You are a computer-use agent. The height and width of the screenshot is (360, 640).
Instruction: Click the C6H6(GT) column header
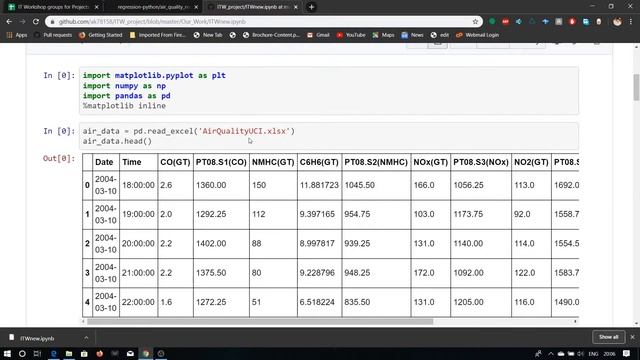coord(319,162)
